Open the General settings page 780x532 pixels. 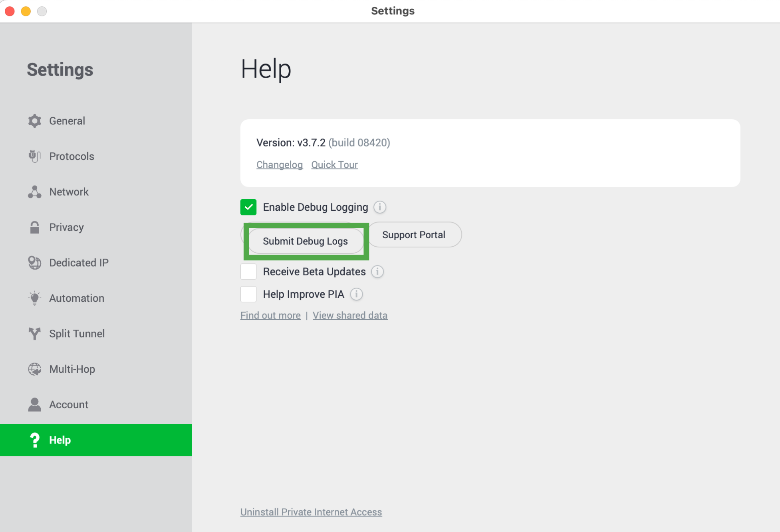click(x=96, y=121)
